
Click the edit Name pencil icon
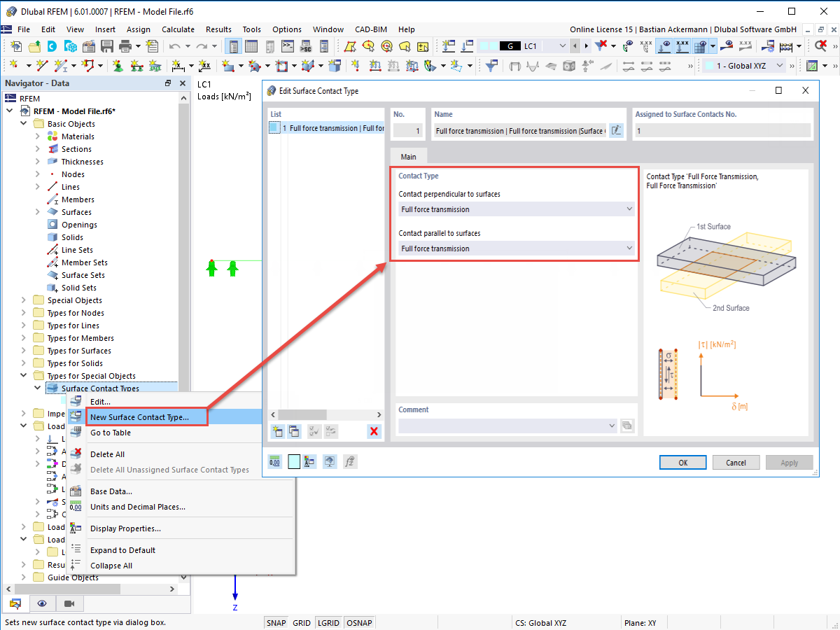pyautogui.click(x=615, y=130)
